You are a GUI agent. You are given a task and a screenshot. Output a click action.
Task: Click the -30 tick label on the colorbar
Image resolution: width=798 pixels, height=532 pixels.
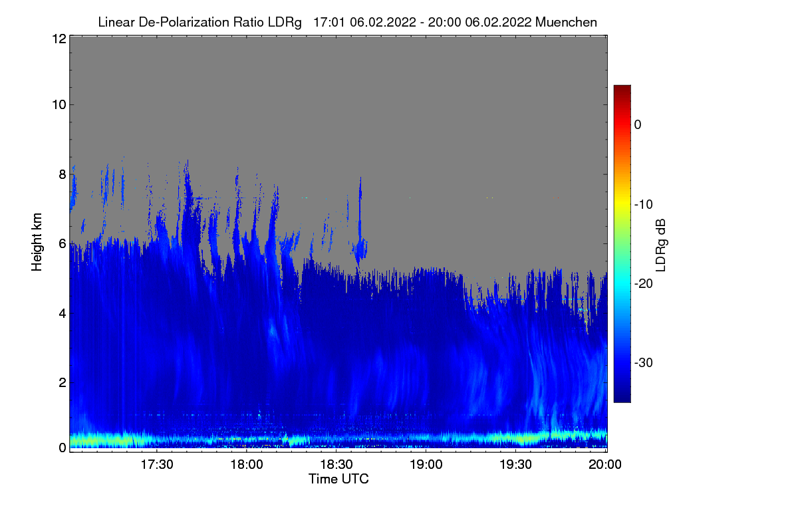pos(643,363)
